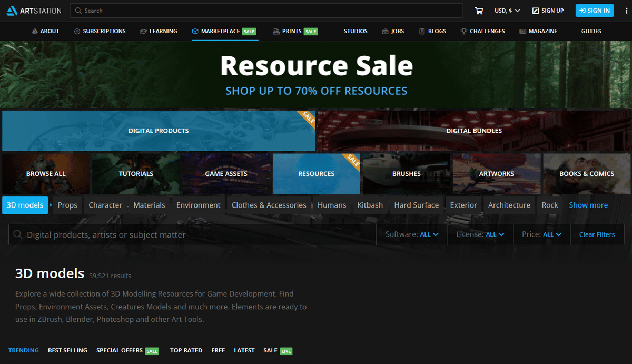This screenshot has width=632, height=364.
Task: Expand the Price filter dropdown
Action: (x=542, y=234)
